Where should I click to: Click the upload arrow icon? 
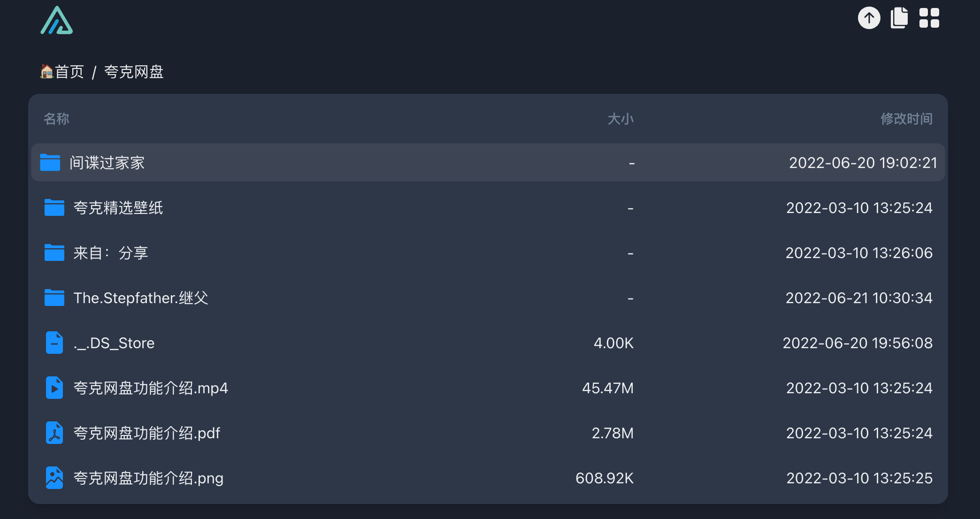[869, 18]
